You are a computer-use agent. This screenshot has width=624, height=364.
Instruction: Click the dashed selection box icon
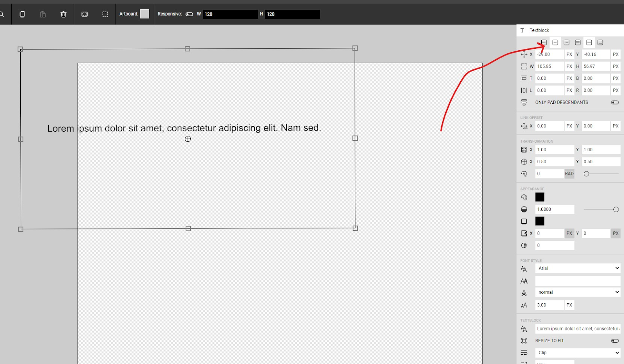105,14
